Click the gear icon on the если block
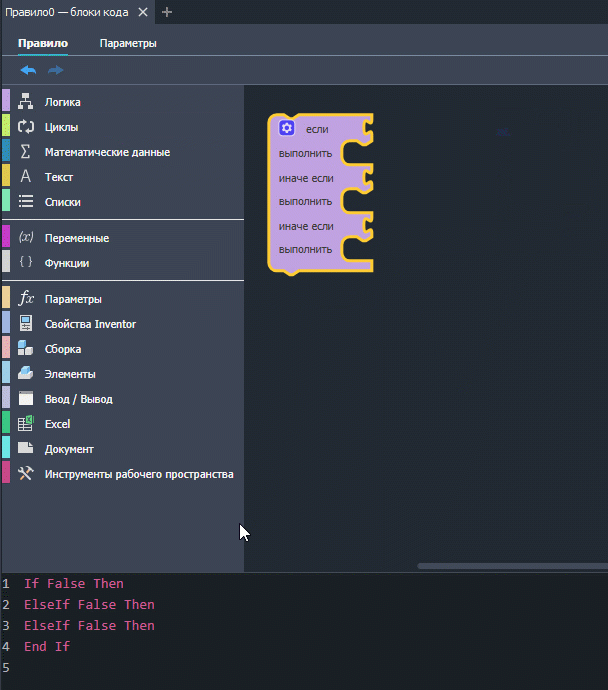 tap(287, 128)
